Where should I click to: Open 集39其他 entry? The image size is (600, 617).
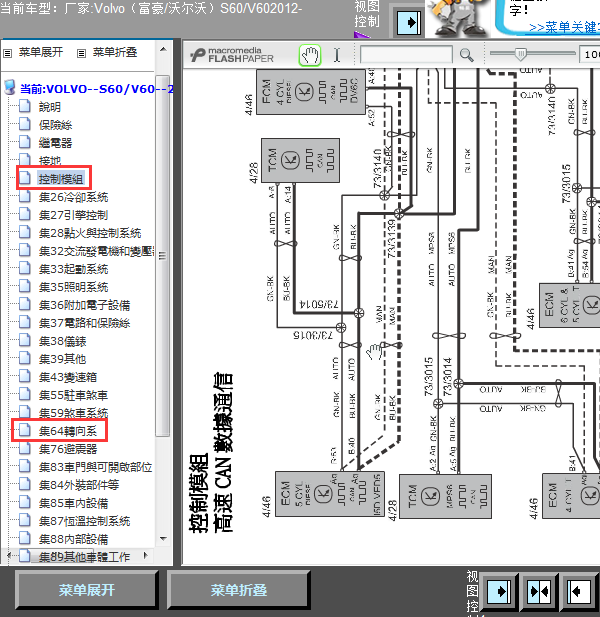click(62, 359)
